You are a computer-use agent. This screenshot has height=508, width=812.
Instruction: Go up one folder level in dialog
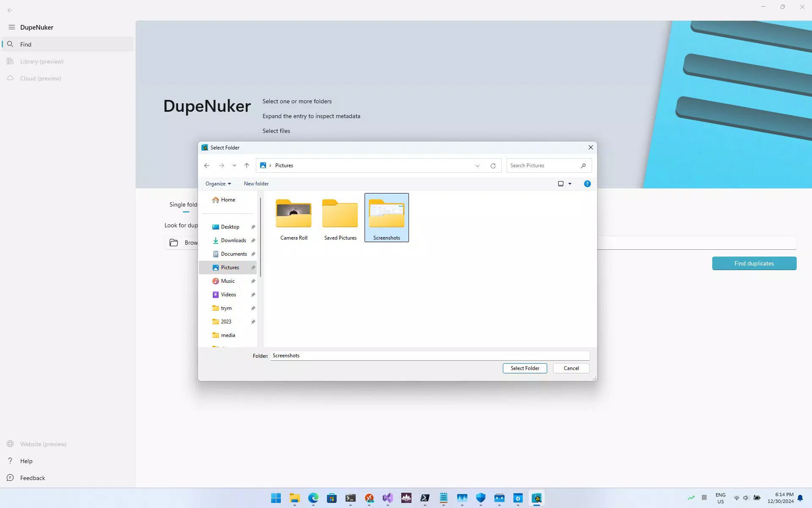(x=247, y=166)
